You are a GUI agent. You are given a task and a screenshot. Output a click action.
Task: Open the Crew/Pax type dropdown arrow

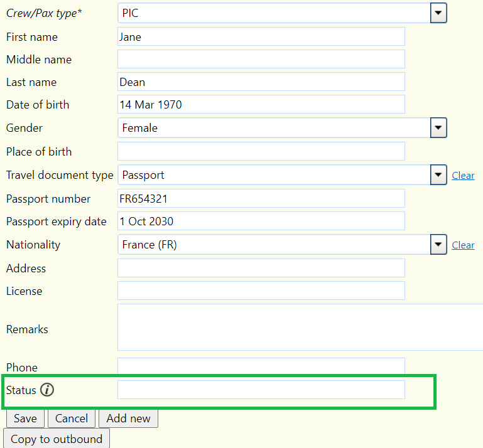tap(438, 13)
